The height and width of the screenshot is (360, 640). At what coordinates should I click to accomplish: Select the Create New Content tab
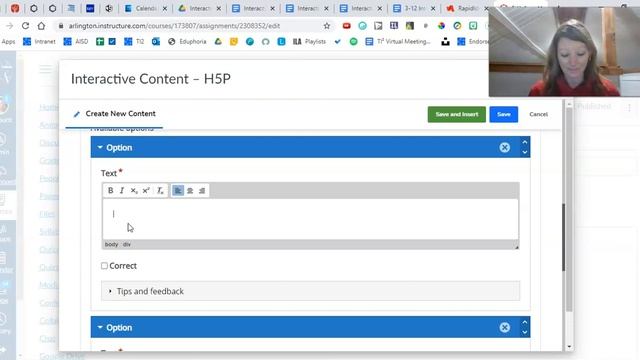point(114,114)
